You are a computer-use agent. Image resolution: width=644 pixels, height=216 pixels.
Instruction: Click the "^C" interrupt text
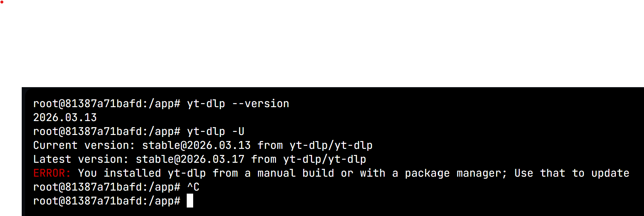193,187
